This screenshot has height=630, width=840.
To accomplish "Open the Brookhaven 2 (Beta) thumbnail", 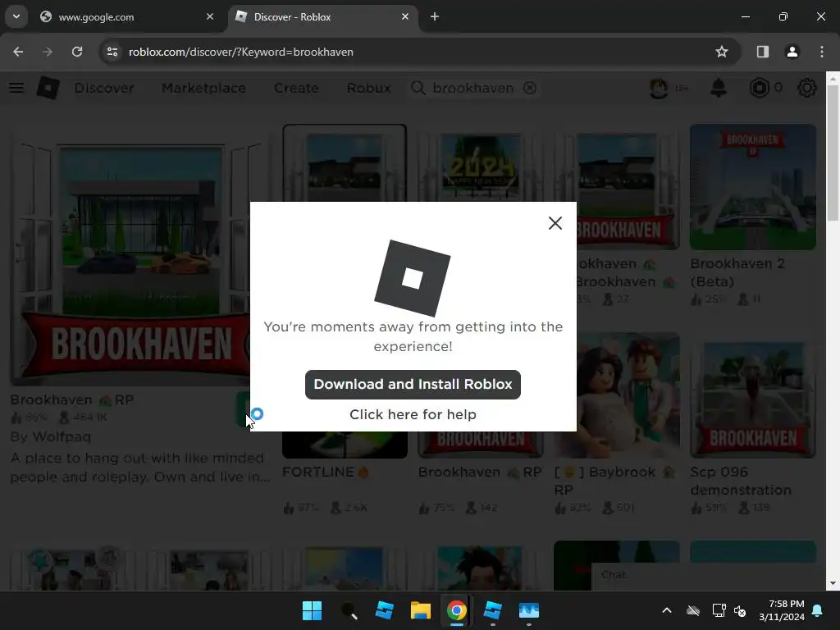I will pyautogui.click(x=753, y=187).
